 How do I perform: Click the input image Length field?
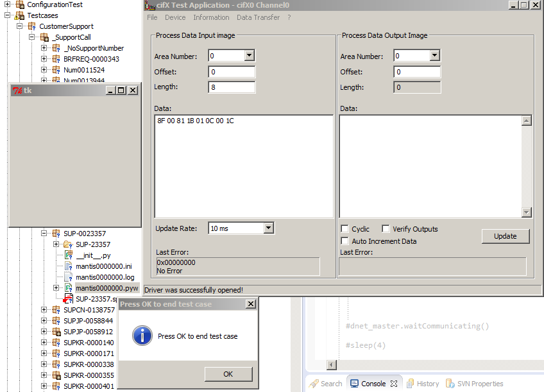click(232, 87)
